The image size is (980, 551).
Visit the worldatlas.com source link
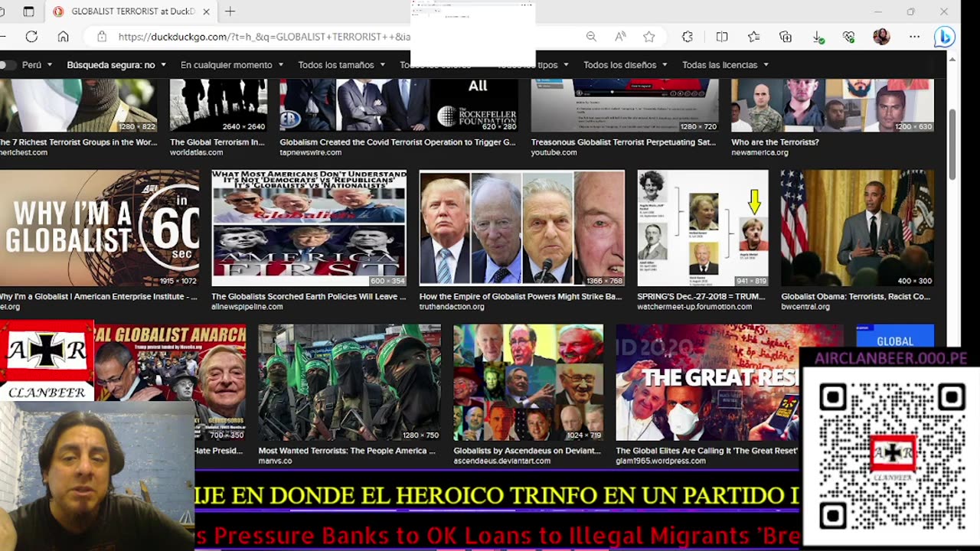(196, 153)
